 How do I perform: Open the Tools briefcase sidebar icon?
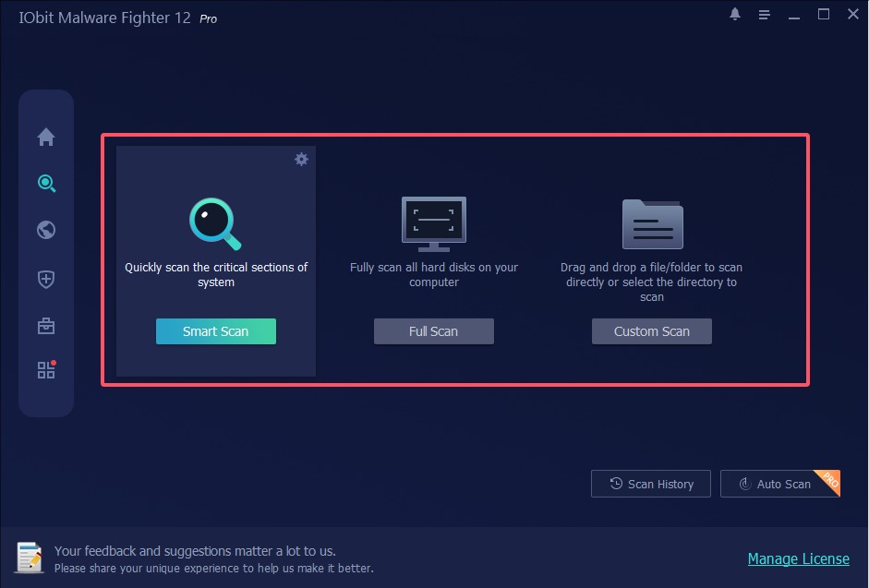click(x=46, y=325)
